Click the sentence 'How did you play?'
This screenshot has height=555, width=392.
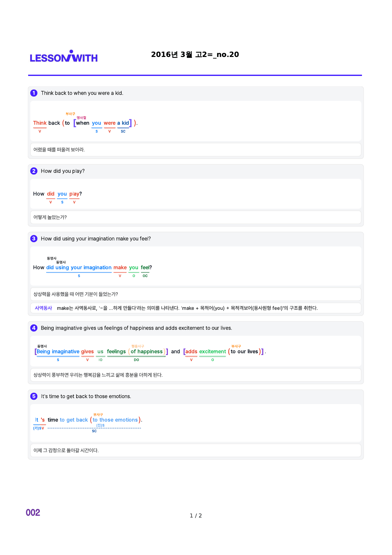(x=63, y=171)
